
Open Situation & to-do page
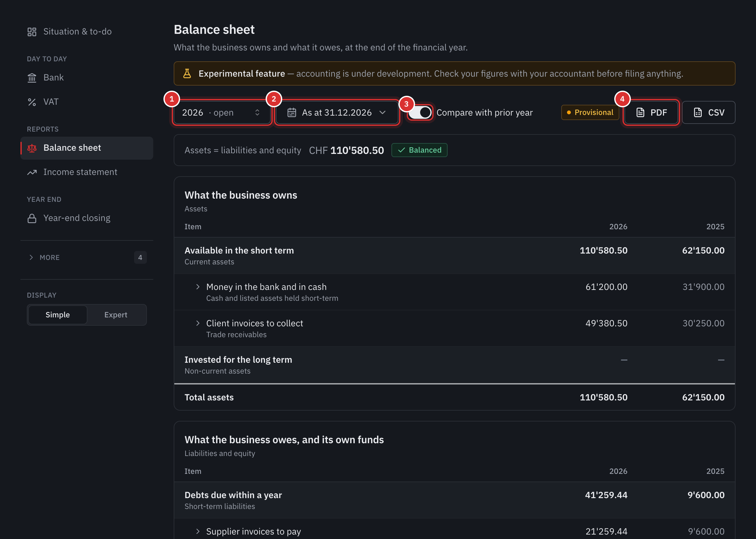(x=87, y=32)
